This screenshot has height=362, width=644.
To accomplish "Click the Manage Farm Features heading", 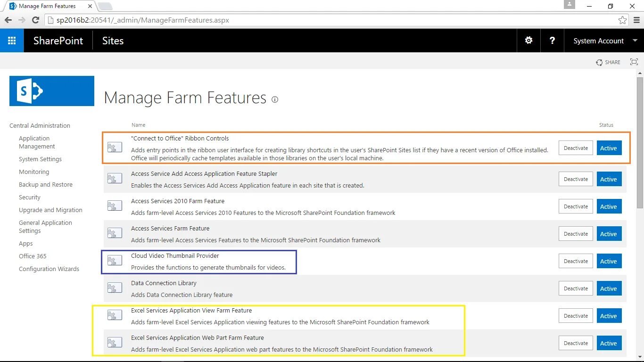I will click(185, 98).
